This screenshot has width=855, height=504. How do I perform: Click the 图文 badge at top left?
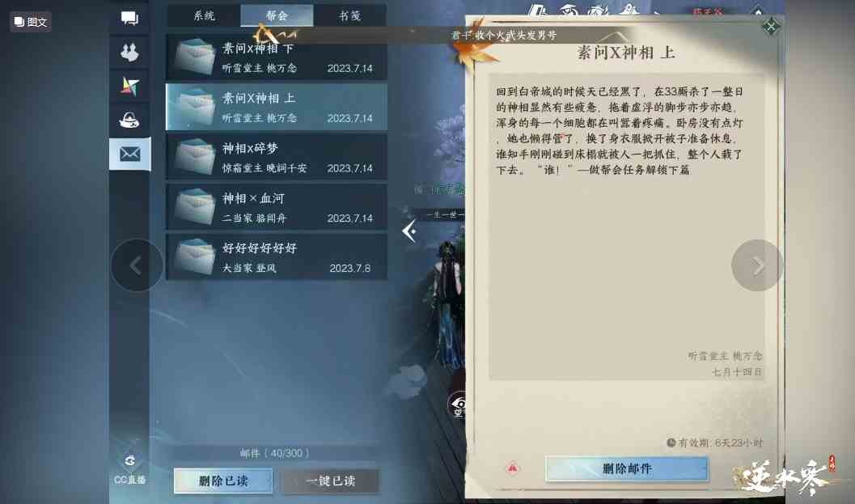[31, 22]
